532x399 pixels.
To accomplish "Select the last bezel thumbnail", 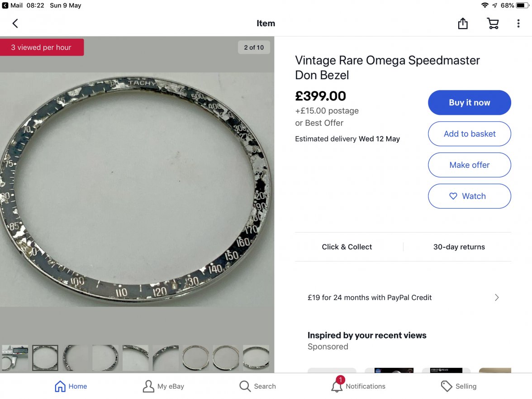I will pyautogui.click(x=256, y=358).
